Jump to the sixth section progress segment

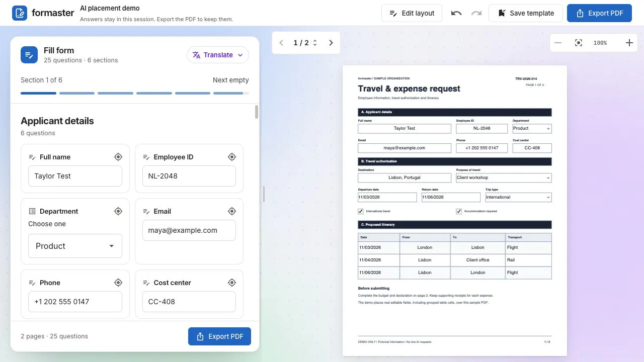231,93
